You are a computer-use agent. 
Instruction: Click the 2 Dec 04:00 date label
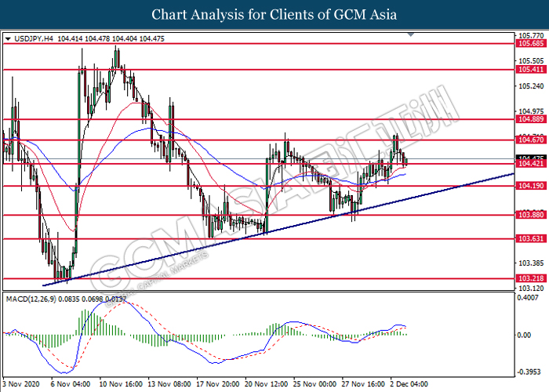point(409,384)
